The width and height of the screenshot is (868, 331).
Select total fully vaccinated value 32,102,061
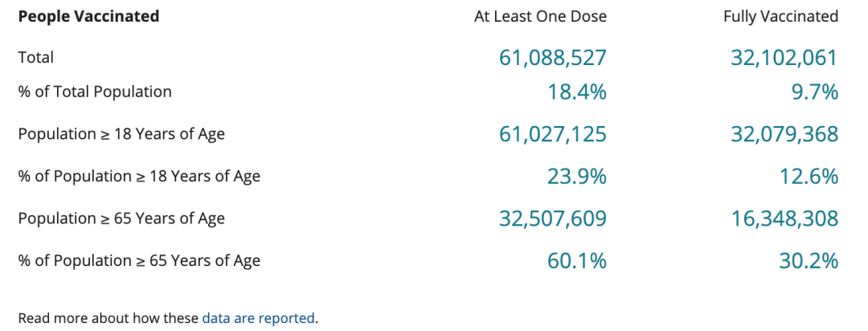coord(784,58)
